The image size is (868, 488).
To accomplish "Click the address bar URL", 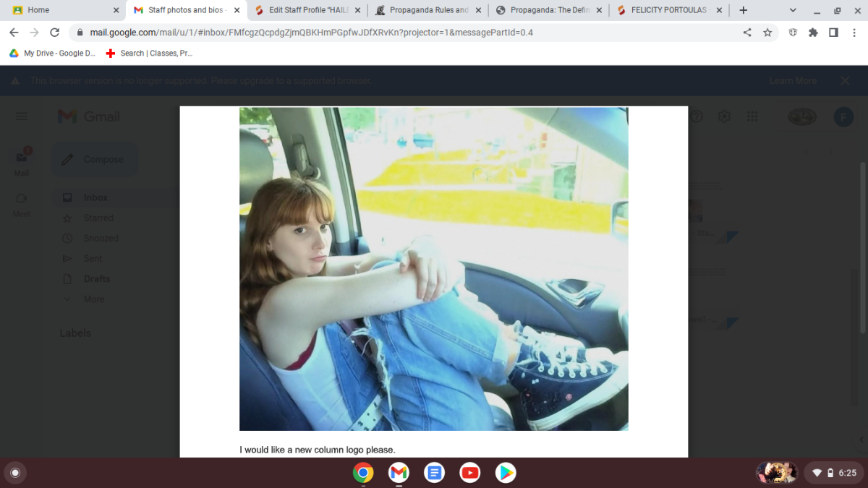I will coord(311,33).
